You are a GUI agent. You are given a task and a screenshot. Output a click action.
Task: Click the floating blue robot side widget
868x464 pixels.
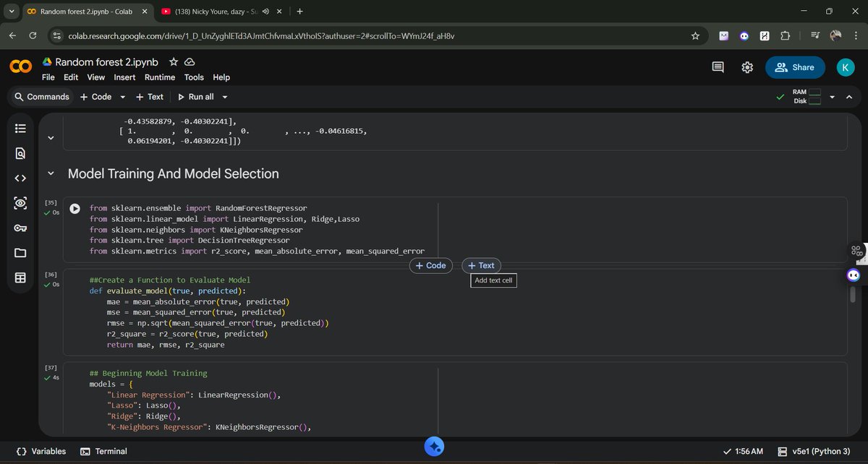854,275
